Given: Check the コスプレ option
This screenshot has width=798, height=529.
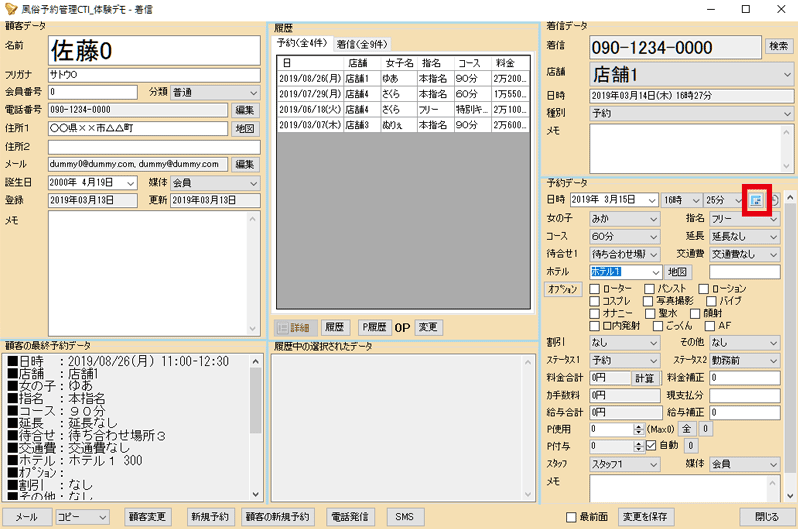Looking at the screenshot, I should [x=596, y=301].
